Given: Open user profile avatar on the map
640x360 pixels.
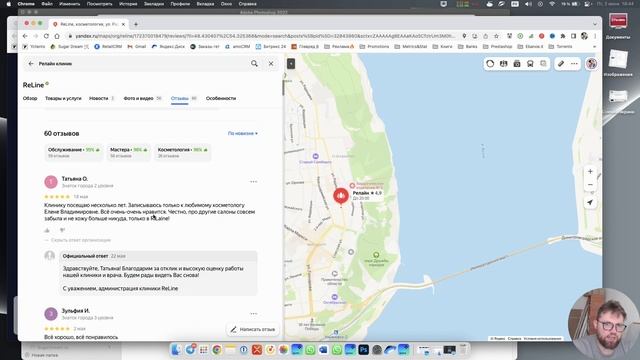Looking at the screenshot, I should [591, 64].
